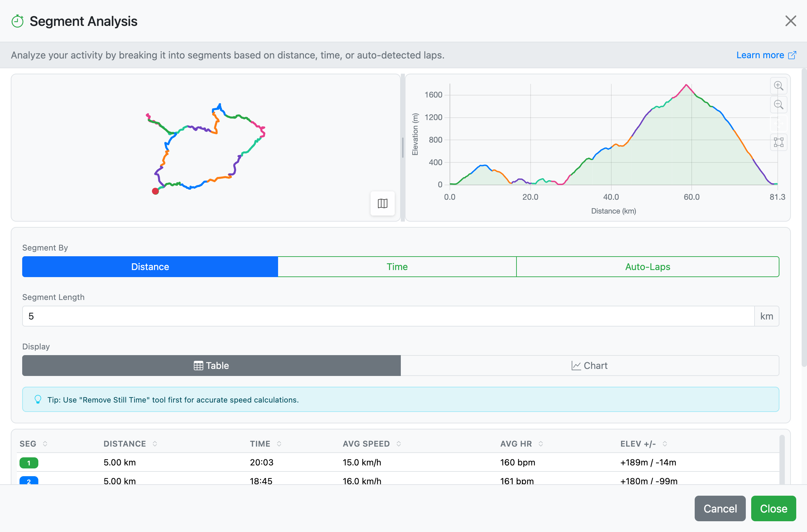Click the divider handle between map and chart
Viewport: 807px width, 532px height.
(x=402, y=148)
